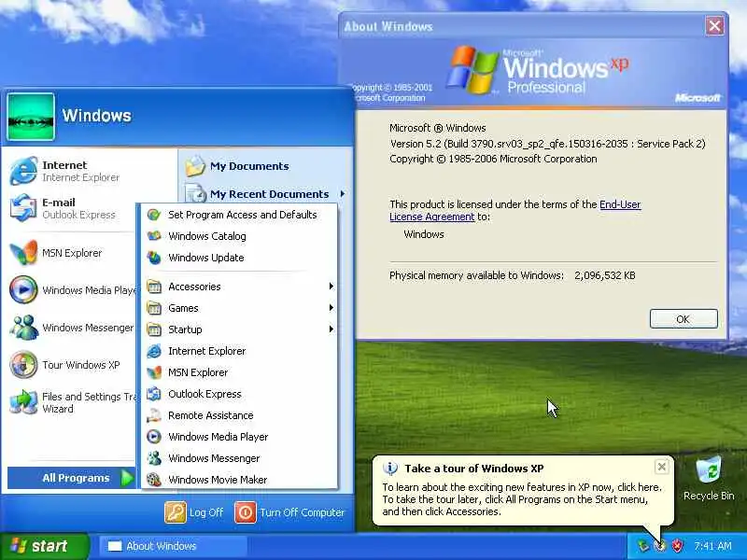
Task: Click the Start button
Action: (45, 546)
